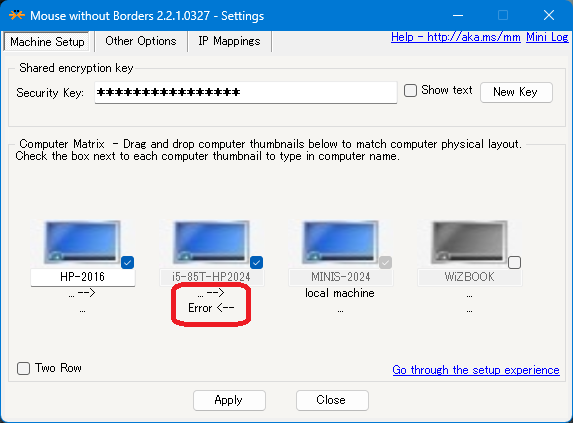Select the MINIS-2024 computer thumbnail
The height and width of the screenshot is (423, 573).
pos(340,242)
